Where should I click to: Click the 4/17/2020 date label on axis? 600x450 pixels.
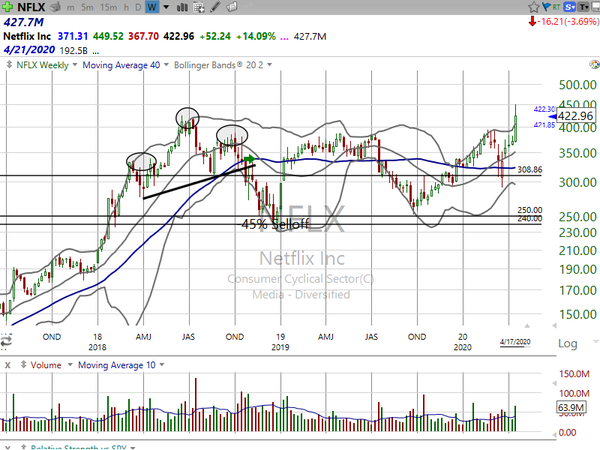pos(515,342)
